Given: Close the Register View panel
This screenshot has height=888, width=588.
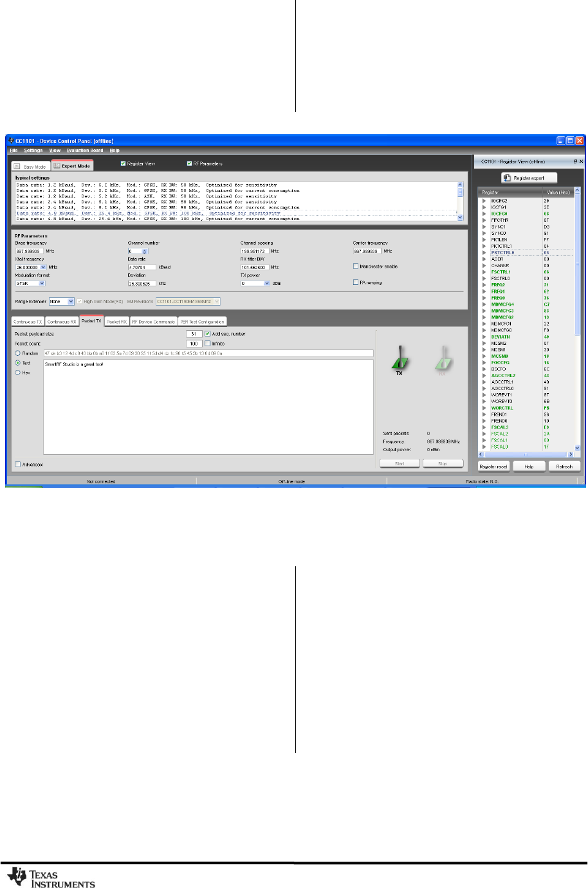Looking at the screenshot, I should (581, 162).
